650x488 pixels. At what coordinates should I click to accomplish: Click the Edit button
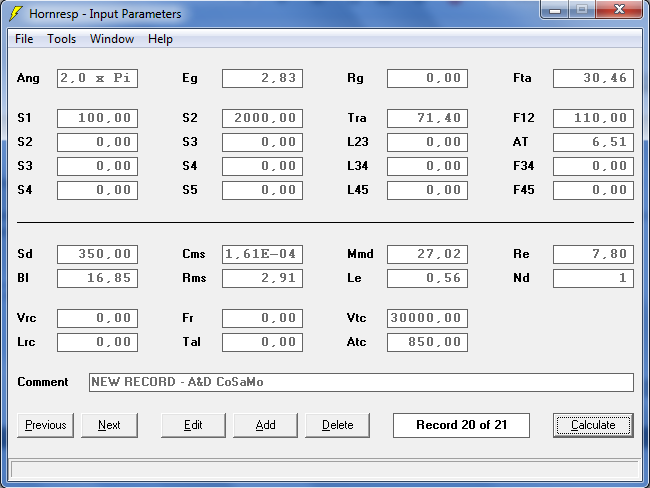pos(193,425)
